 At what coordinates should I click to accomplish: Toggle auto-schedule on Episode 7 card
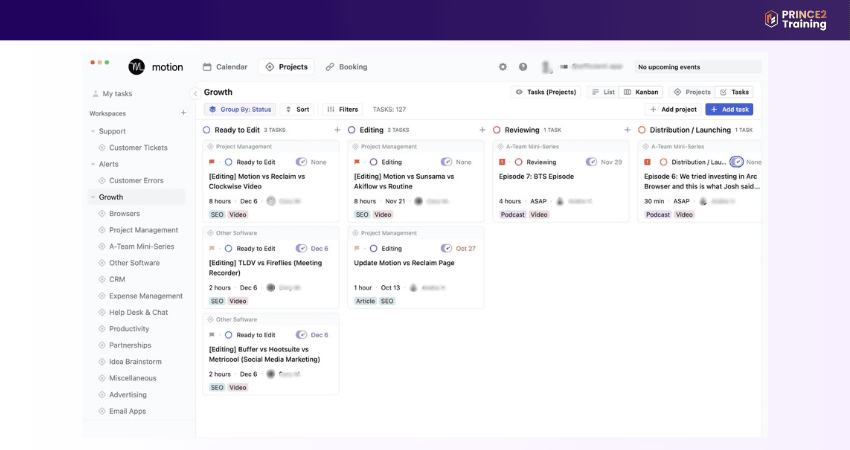point(591,162)
